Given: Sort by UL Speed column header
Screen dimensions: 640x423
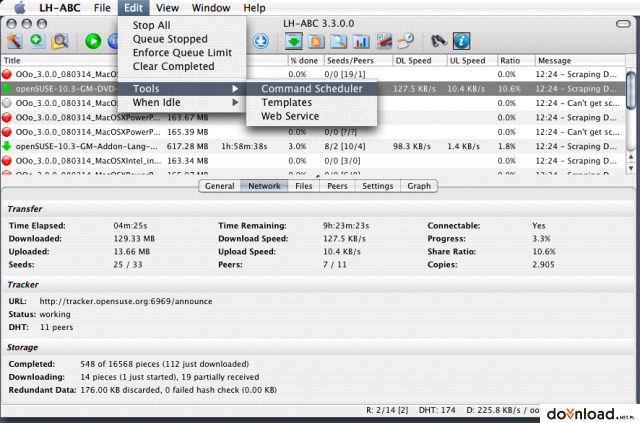Looking at the screenshot, I should click(471, 60).
